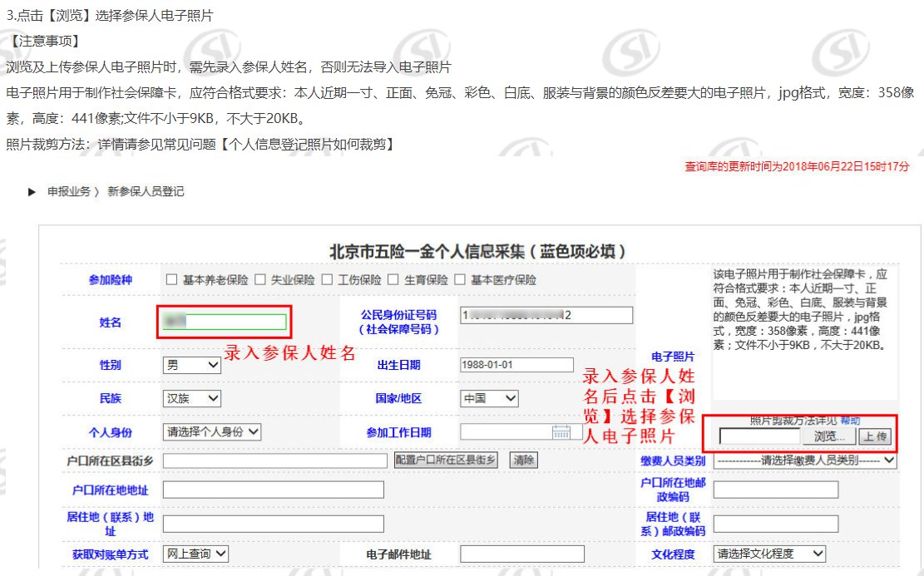Click the 新参保人员登记 breadcrumb
924x576 pixels.
coord(146,192)
